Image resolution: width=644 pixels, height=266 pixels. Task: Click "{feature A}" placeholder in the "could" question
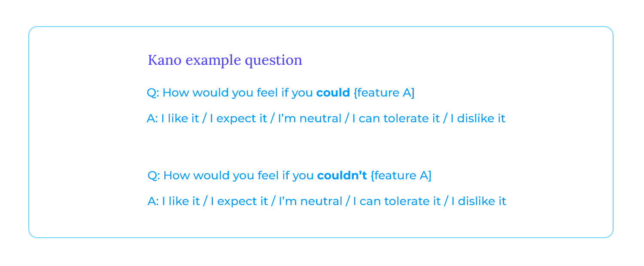pos(384,93)
